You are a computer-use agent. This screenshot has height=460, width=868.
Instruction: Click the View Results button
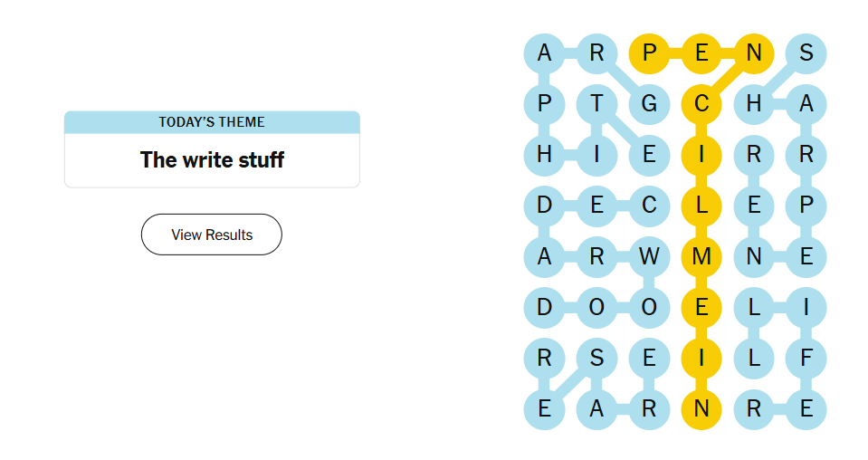pos(212,235)
